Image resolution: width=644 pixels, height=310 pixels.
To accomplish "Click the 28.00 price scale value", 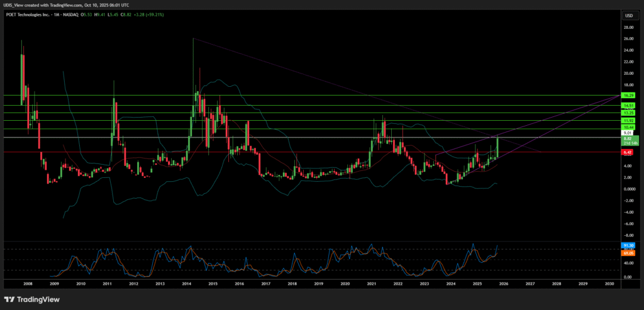I will point(628,28).
